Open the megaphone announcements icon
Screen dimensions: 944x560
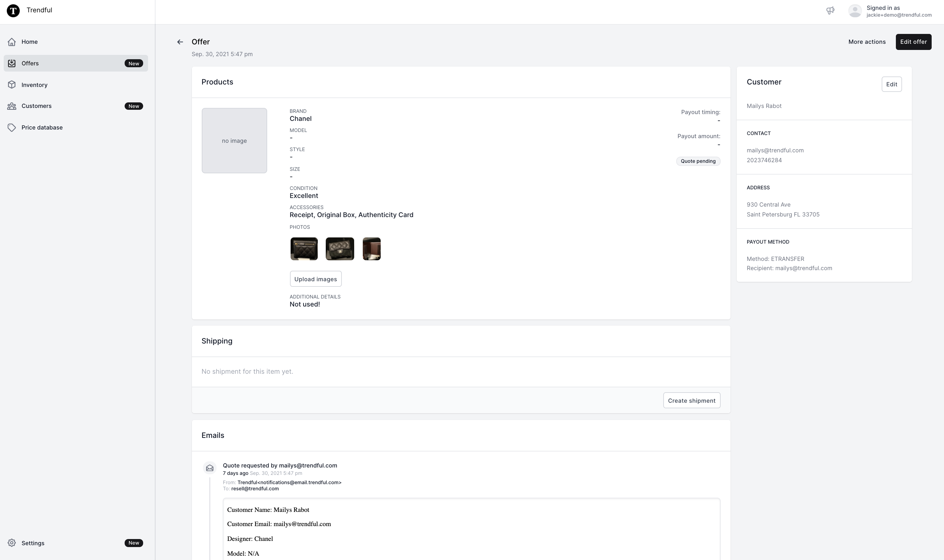[x=830, y=10]
